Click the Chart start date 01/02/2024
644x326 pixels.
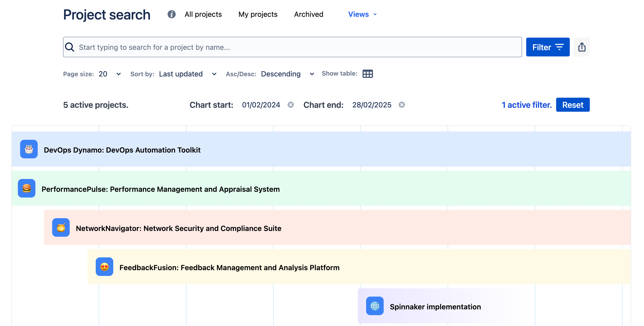261,105
